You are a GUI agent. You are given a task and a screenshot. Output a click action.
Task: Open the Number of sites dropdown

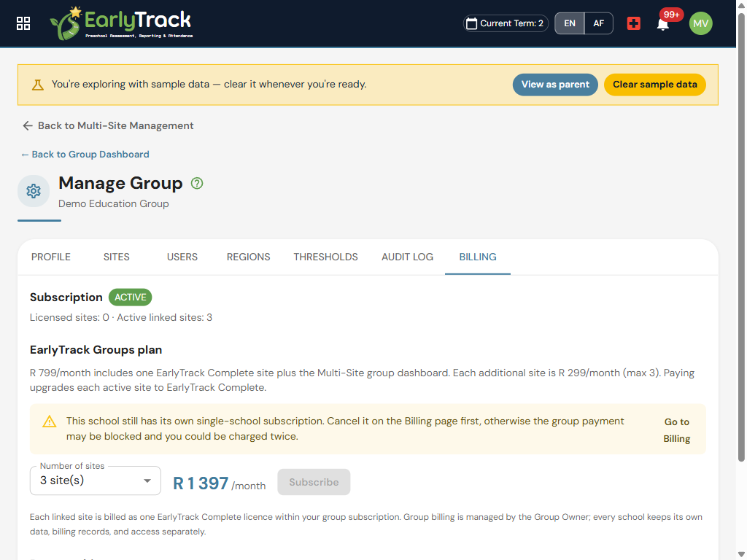pos(96,481)
